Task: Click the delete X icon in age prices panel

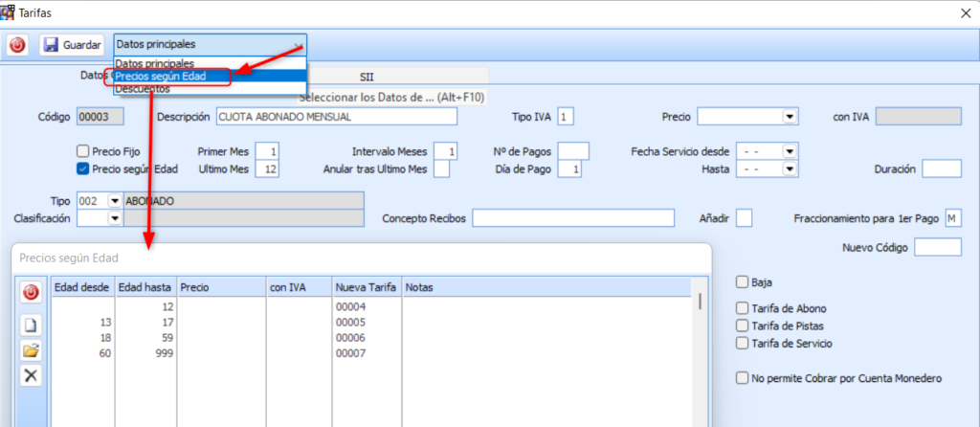Action: click(x=31, y=375)
